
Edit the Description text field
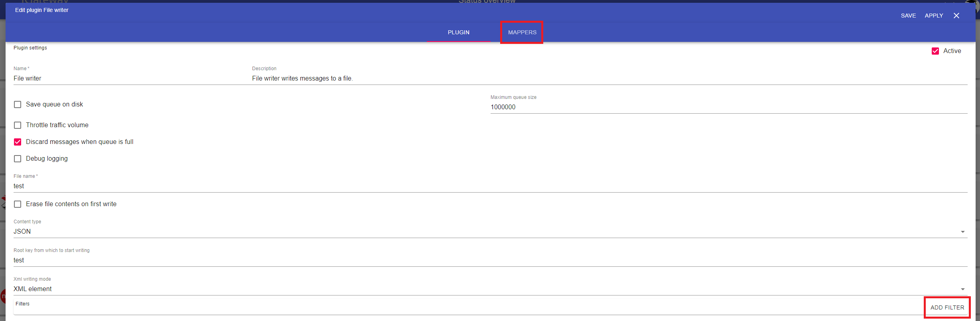[598, 79]
